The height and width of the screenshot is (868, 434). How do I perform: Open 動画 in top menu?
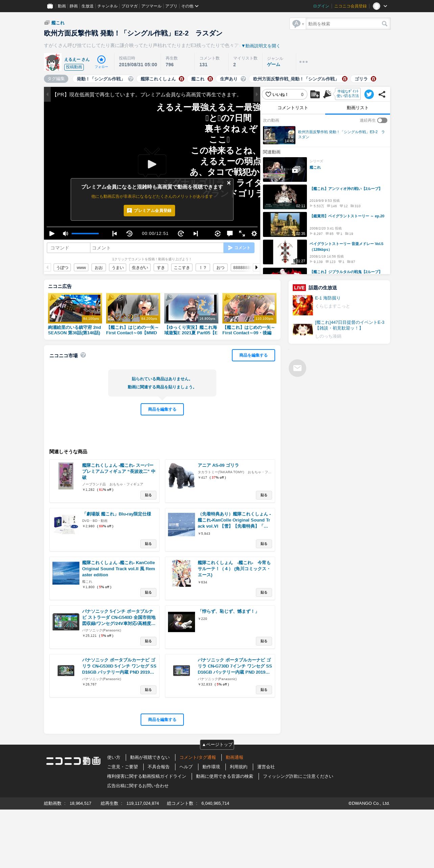(x=62, y=6)
